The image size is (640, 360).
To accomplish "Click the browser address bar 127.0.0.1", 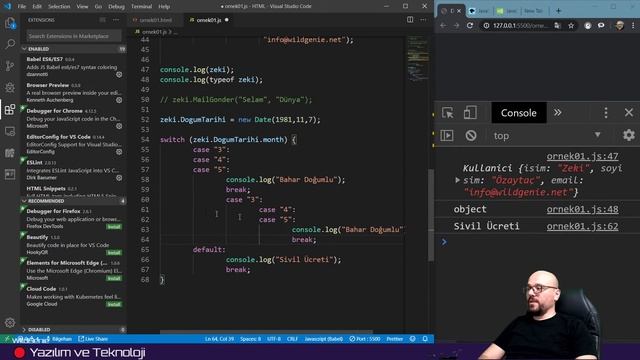I will [520, 25].
